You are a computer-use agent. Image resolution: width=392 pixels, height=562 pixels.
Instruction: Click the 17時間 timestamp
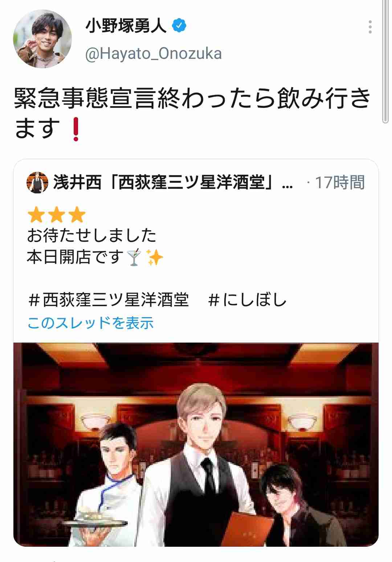coord(340,182)
